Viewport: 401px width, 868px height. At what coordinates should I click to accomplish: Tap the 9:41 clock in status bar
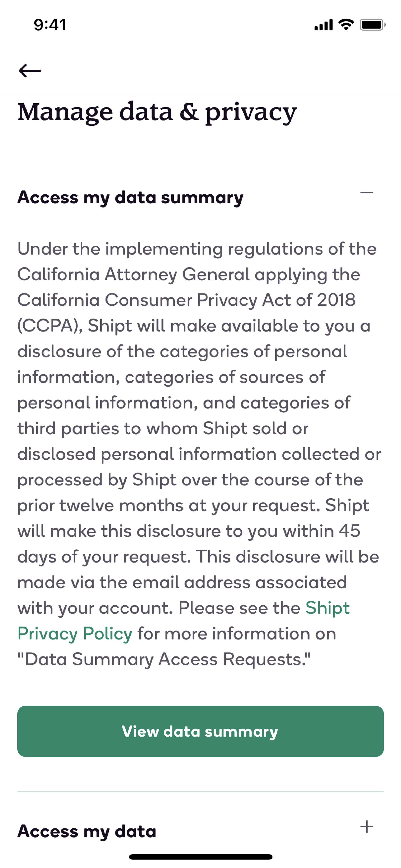[50, 25]
